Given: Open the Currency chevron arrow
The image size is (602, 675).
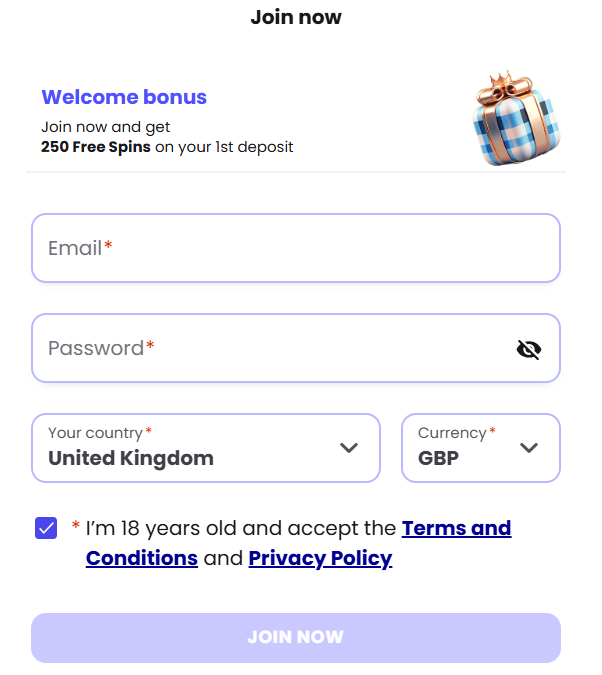Looking at the screenshot, I should 529,448.
